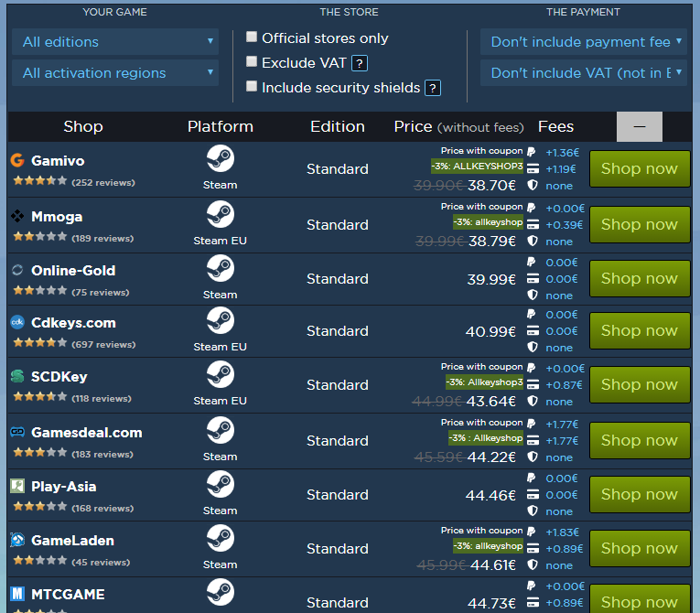Viewport: 700px width, 613px height.
Task: Click the help icon next to Exclude VAT
Action: click(x=361, y=63)
